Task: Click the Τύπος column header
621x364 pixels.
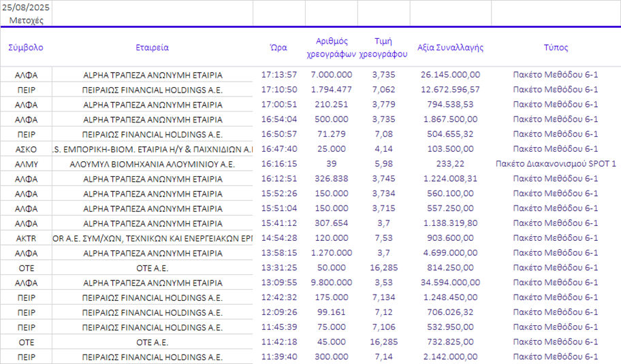Action: [556, 48]
